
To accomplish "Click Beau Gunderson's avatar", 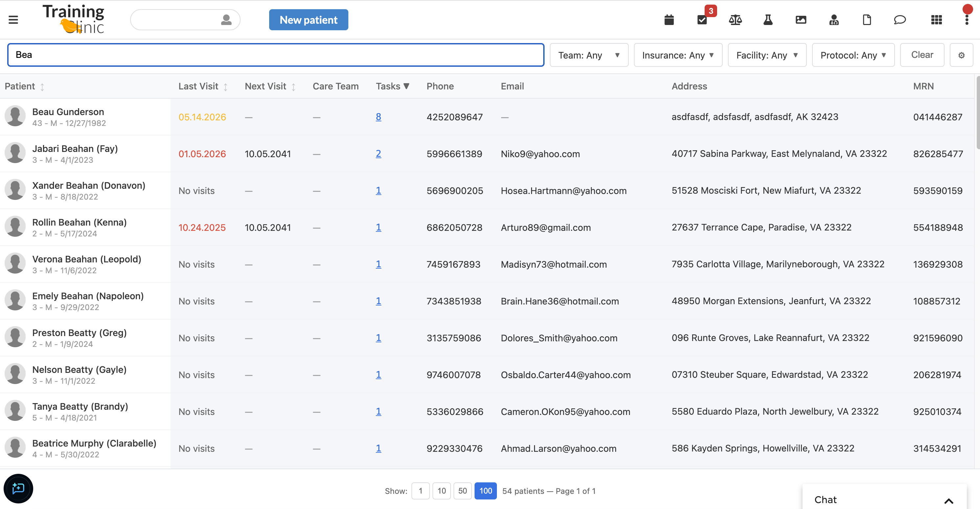I will pyautogui.click(x=15, y=116).
